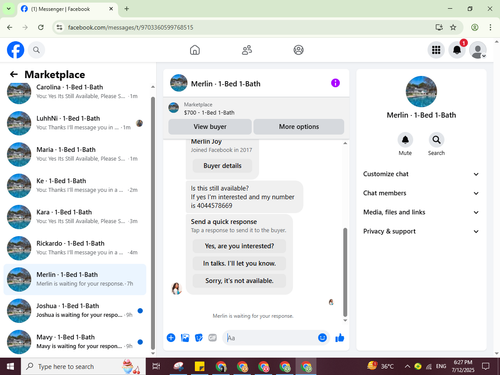Open Rickardo 1-Bed 1-Bath conversation
The width and height of the screenshot is (500, 375).
75,248
